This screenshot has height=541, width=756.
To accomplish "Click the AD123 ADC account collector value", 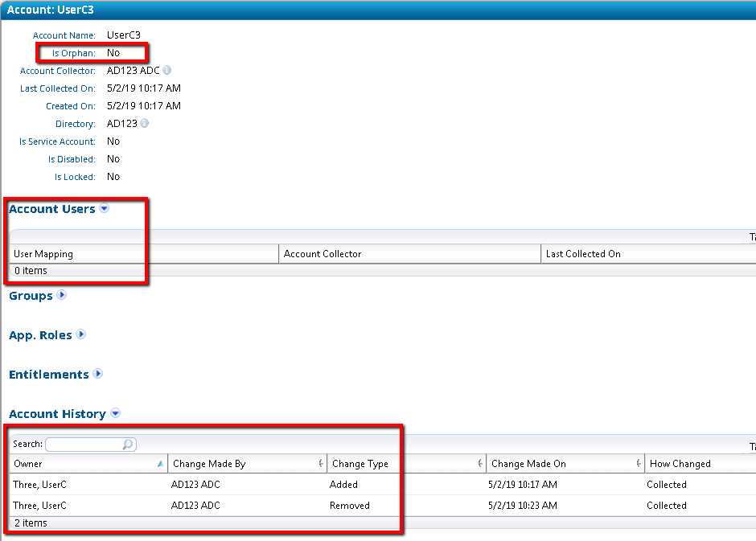I will (x=133, y=71).
